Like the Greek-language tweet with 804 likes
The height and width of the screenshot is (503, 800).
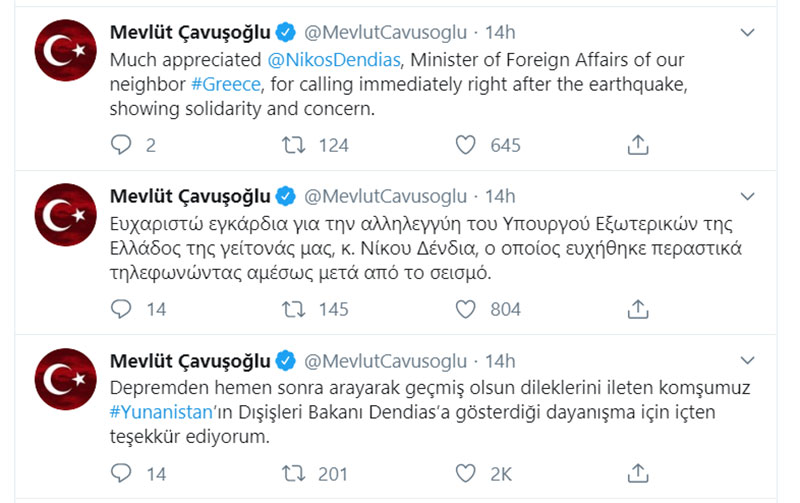465,309
